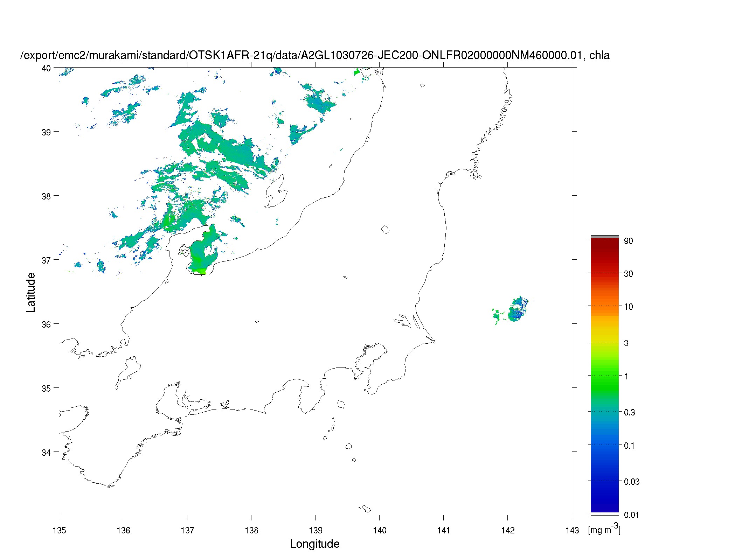The image size is (735, 560).
Task: Click longitude tick label 138
Action: click(251, 531)
